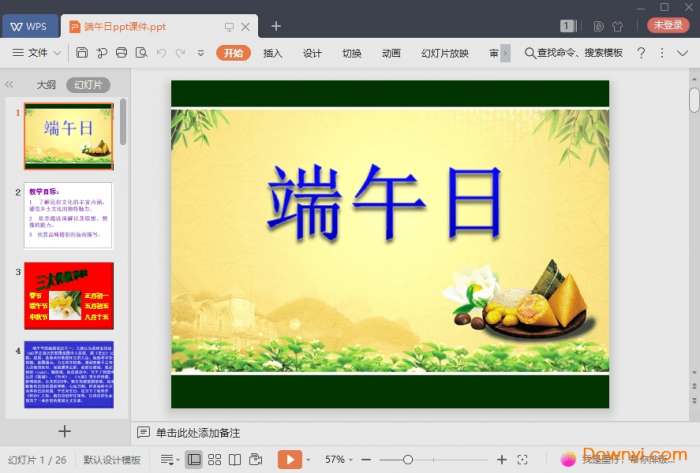Select the 切换 ribbon tab

352,53
